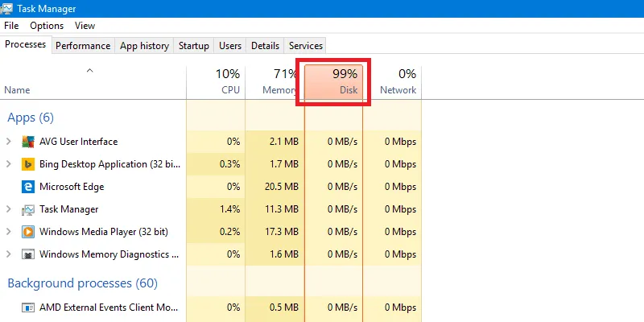The width and height of the screenshot is (644, 322).
Task: Open the Startup tab
Action: [x=193, y=46]
